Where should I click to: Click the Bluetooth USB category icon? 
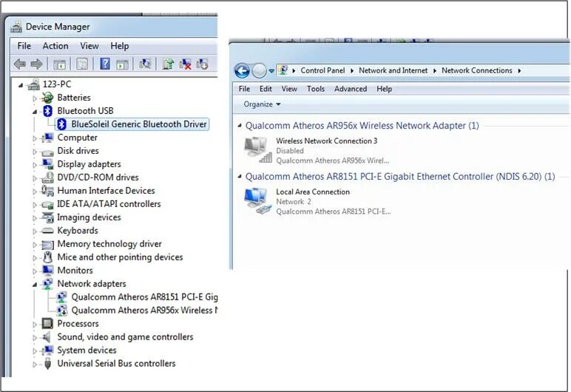click(47, 111)
